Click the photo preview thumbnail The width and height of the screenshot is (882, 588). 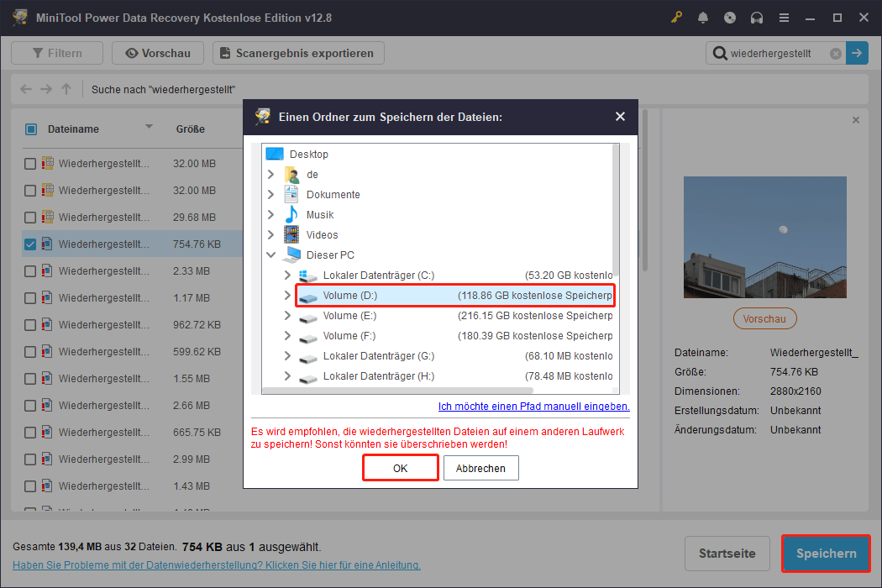tap(764, 237)
